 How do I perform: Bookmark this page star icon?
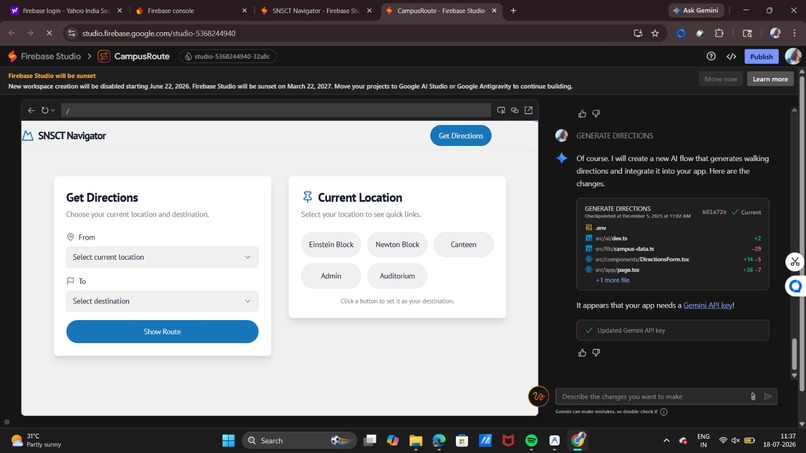point(655,33)
